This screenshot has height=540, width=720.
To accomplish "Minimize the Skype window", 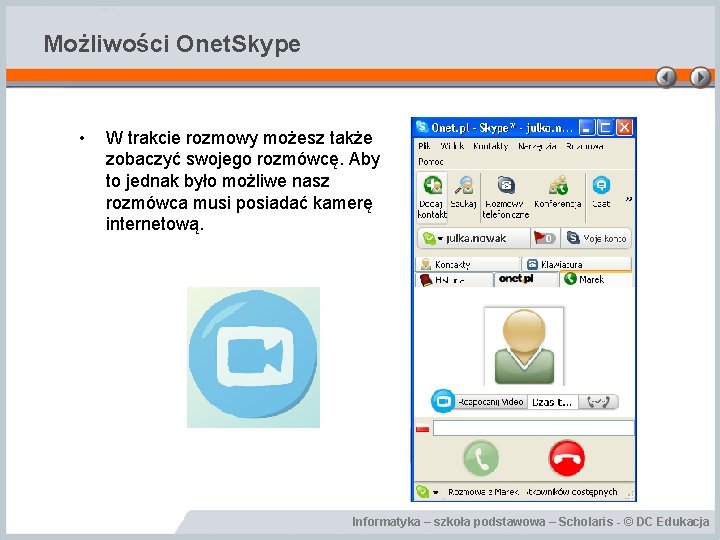I will [586, 127].
